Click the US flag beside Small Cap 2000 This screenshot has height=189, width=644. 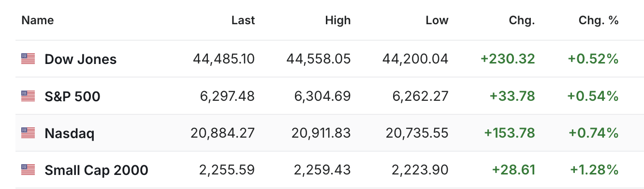pos(28,170)
